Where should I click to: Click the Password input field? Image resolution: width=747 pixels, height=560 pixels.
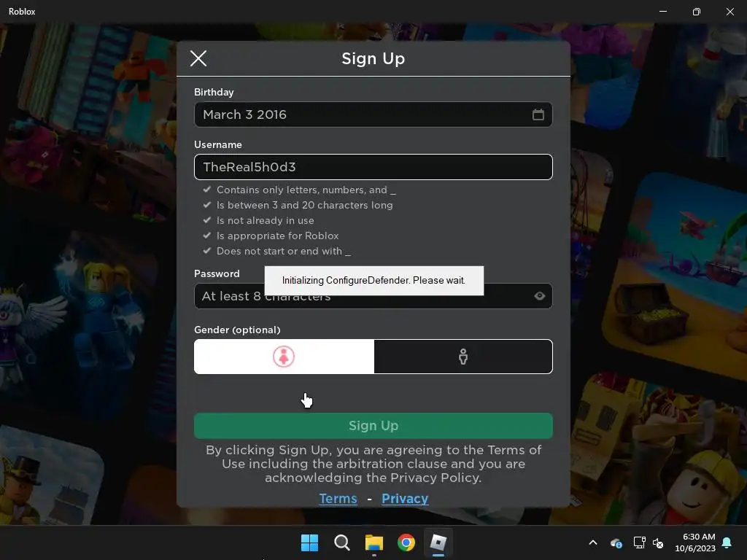(x=373, y=296)
